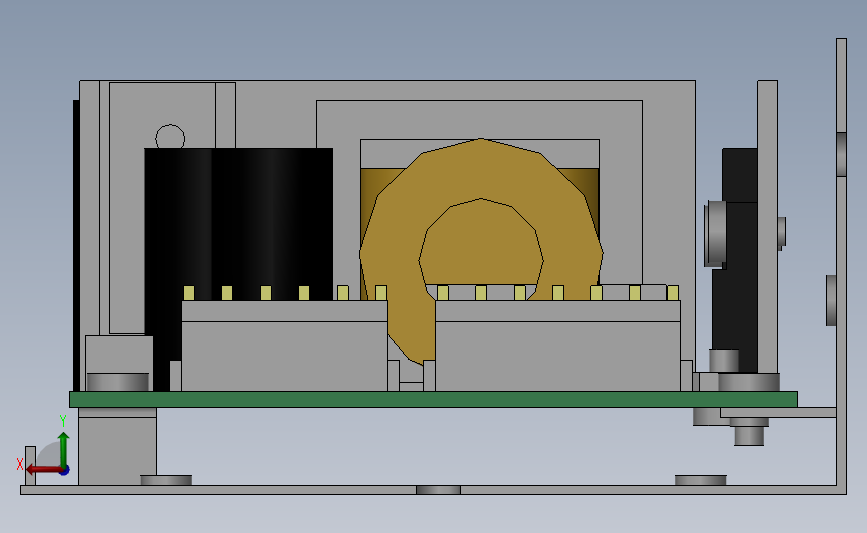Select the leftmost yellow pin on the left heatsink
The image size is (867, 533).
(189, 293)
